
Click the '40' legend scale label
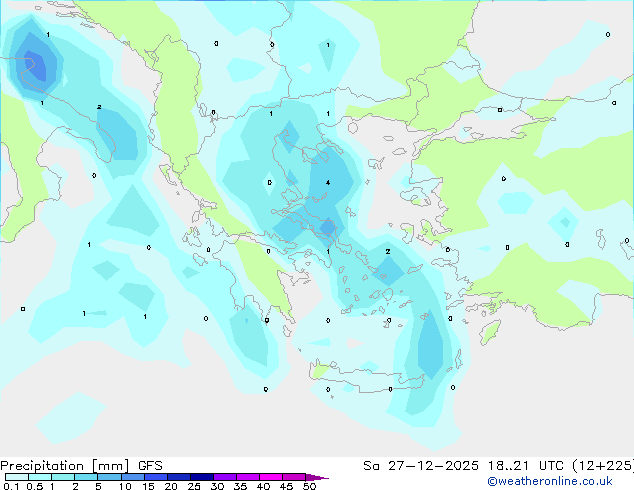(x=264, y=486)
